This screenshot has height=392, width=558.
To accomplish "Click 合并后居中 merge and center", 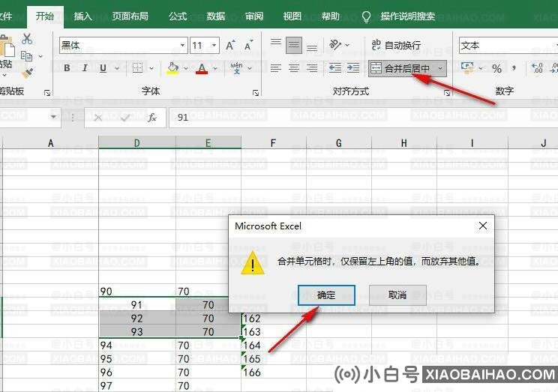I will (x=401, y=68).
